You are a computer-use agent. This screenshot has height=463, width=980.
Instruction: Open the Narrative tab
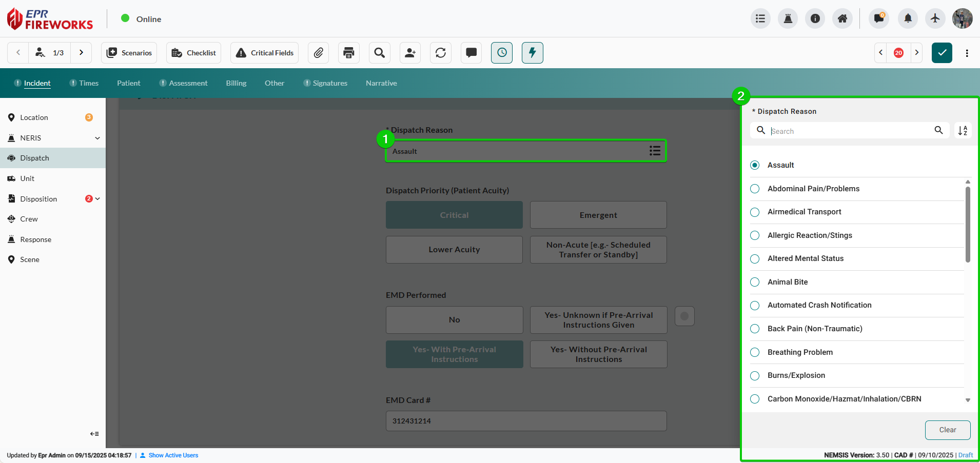tap(381, 83)
